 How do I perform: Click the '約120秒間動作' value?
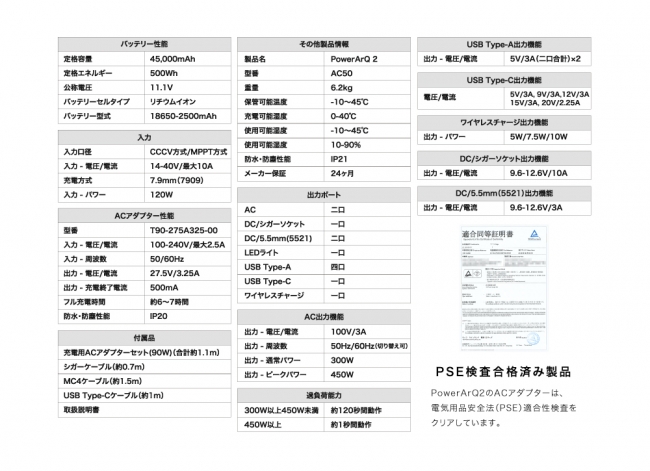(x=356, y=410)
